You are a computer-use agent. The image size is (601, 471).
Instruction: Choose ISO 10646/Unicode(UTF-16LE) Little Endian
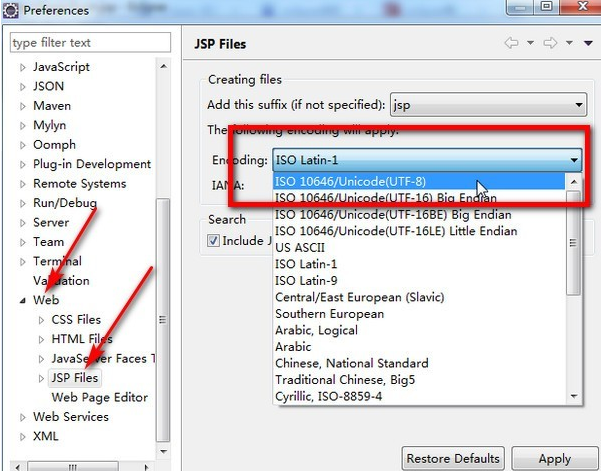(419, 231)
